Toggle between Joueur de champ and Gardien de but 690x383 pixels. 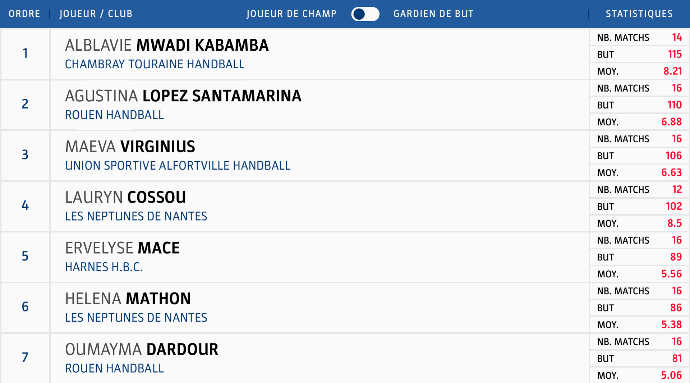(365, 14)
